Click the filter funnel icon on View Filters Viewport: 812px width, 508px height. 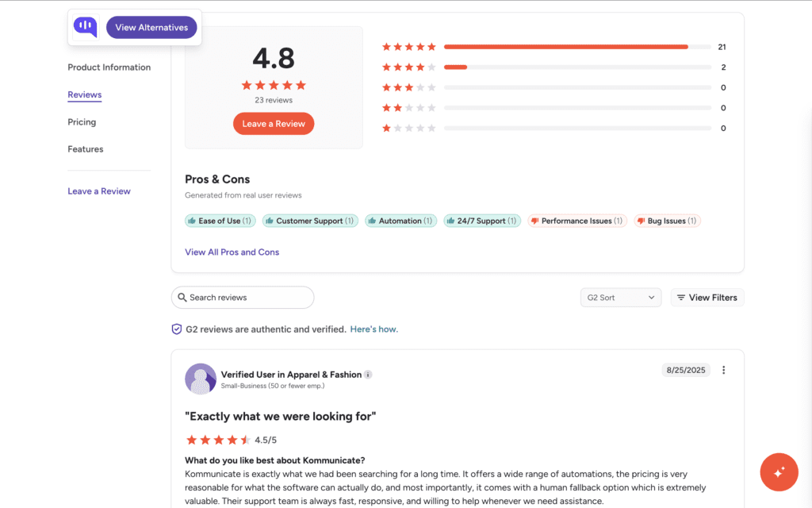[683, 297]
